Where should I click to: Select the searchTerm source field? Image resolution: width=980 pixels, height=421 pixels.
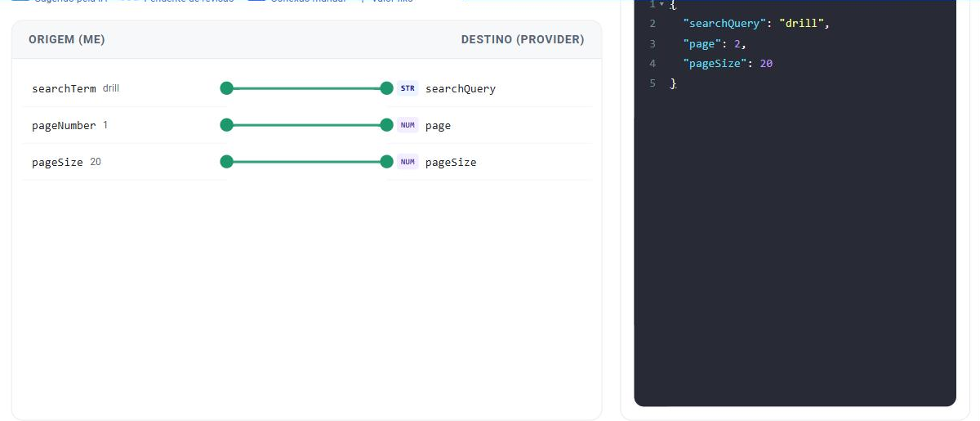click(64, 88)
